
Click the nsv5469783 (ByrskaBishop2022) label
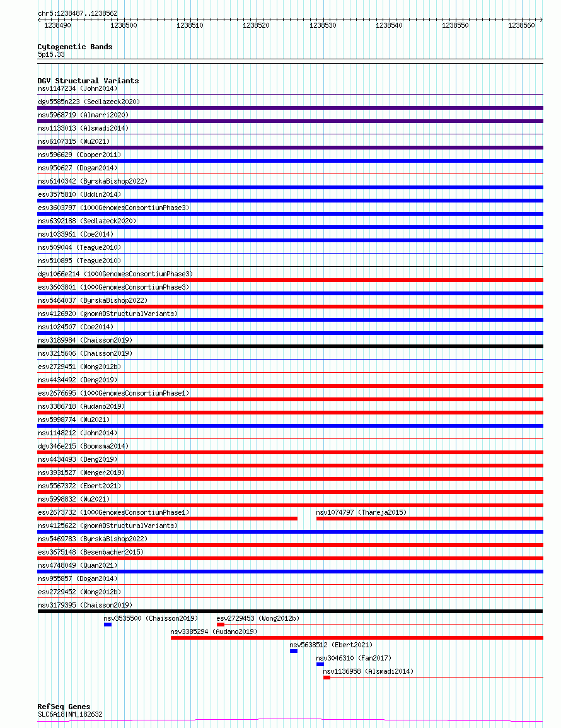point(93,539)
